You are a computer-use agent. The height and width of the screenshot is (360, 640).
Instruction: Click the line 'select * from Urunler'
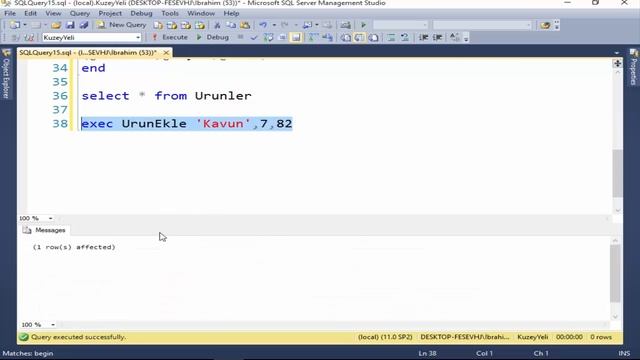(167, 96)
